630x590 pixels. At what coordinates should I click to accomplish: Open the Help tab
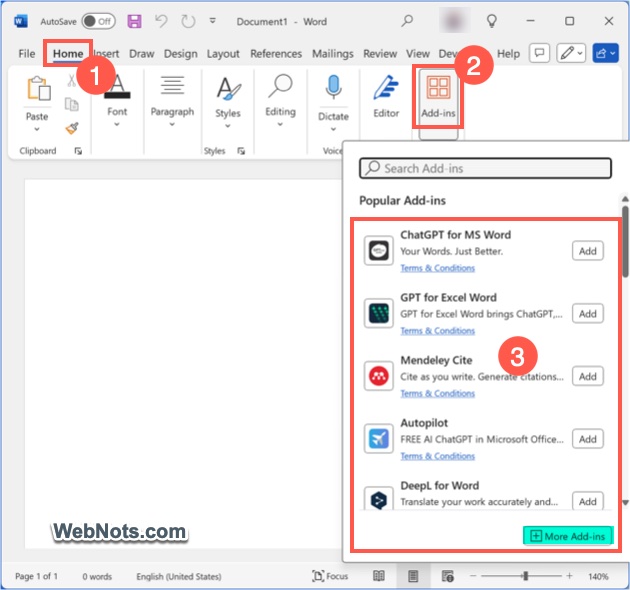pyautogui.click(x=508, y=53)
